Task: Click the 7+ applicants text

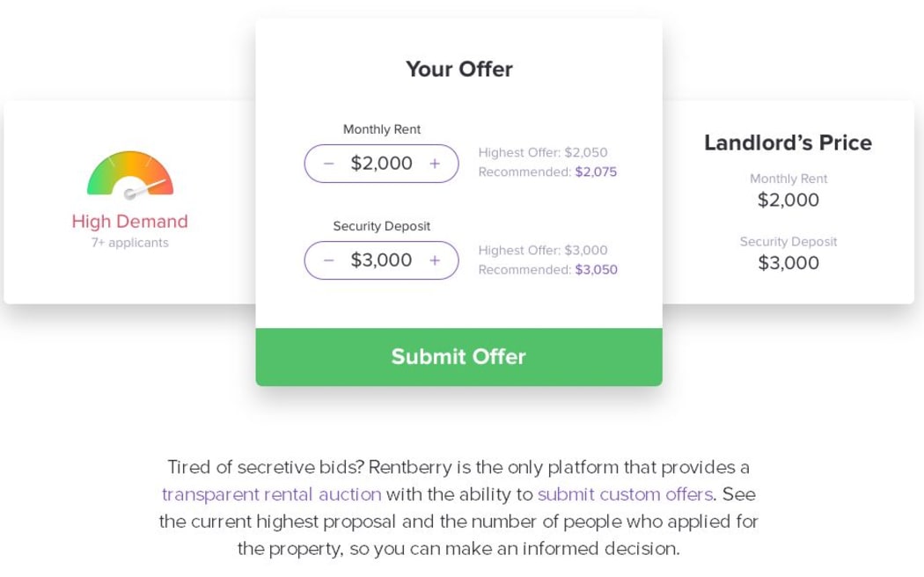Action: click(x=129, y=243)
